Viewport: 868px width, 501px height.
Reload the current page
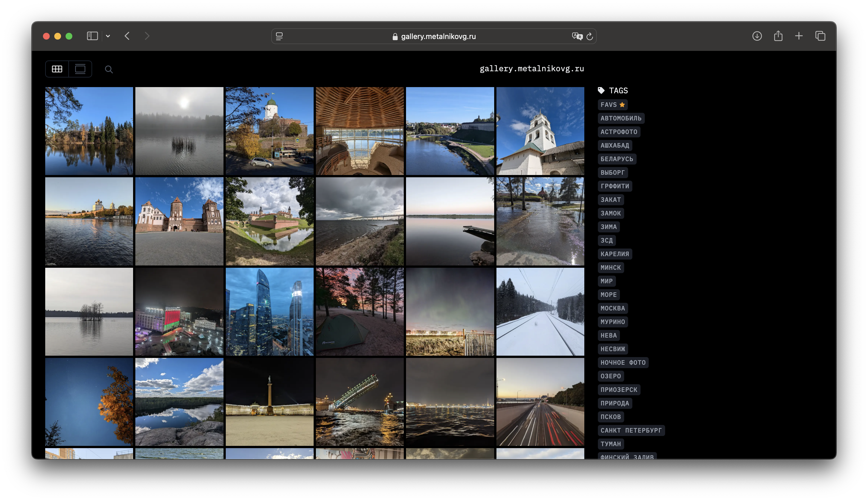pyautogui.click(x=590, y=36)
